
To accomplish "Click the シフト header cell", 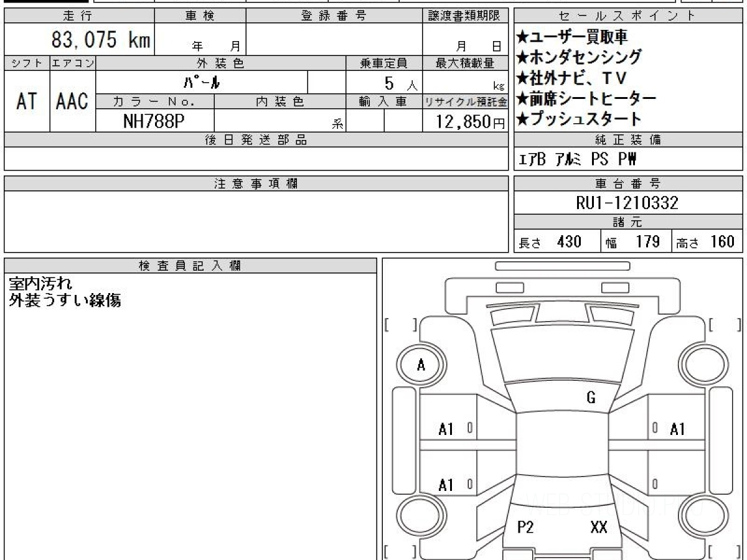I will [x=27, y=63].
